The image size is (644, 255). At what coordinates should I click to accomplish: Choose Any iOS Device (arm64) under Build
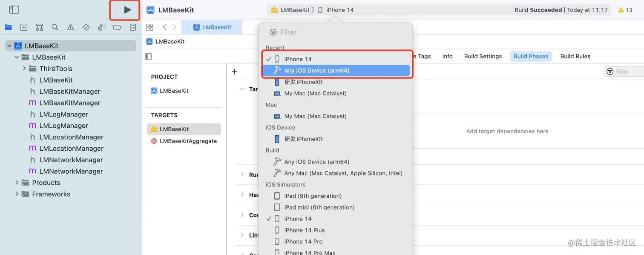pyautogui.click(x=336, y=162)
